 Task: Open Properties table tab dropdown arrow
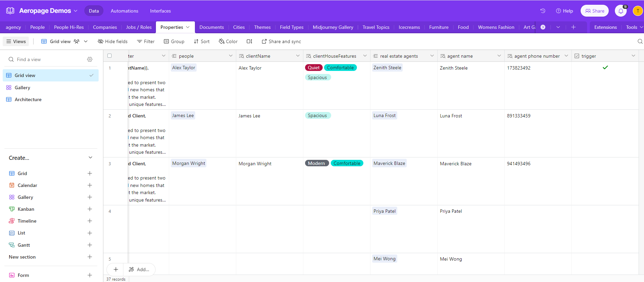coord(188,27)
